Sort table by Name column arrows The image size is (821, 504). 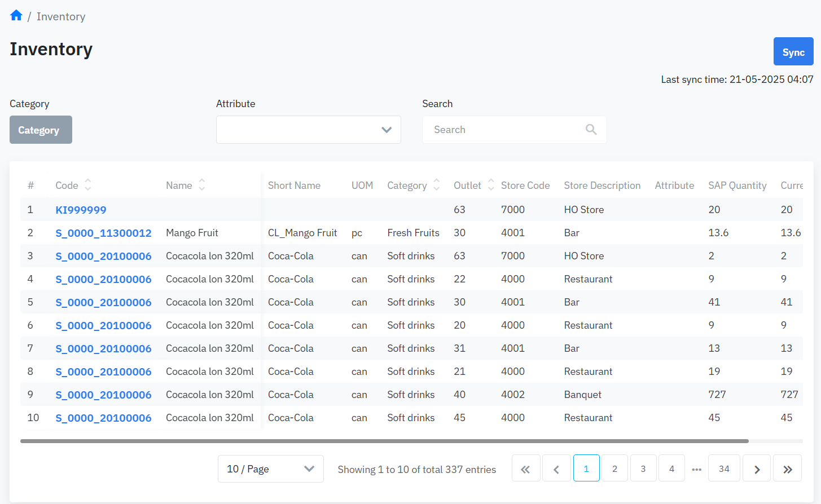tap(202, 185)
